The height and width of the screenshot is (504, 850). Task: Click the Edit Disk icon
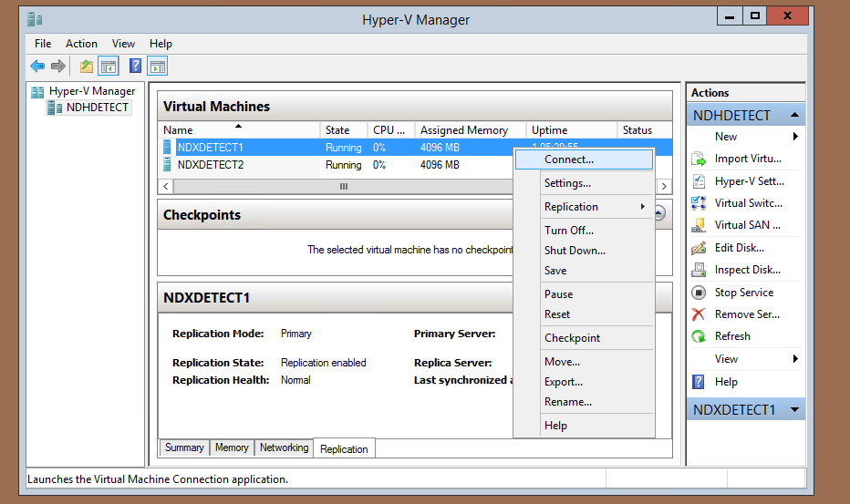(x=699, y=248)
